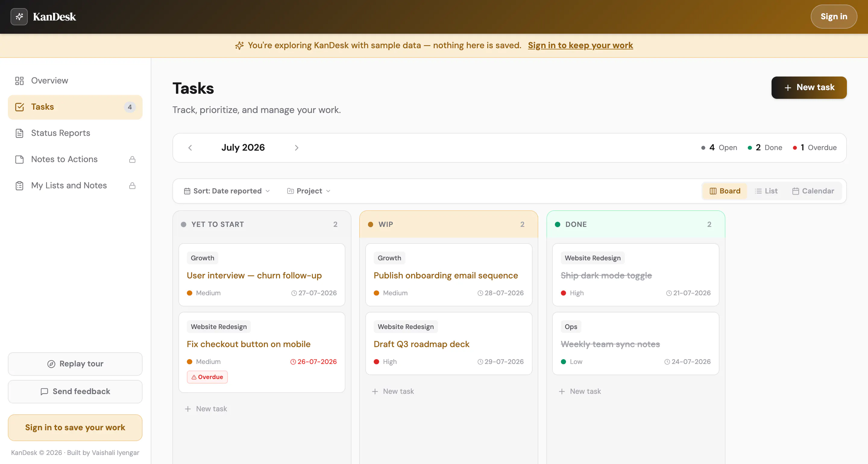Go to previous month with left chevron
The image size is (868, 464).
click(190, 148)
